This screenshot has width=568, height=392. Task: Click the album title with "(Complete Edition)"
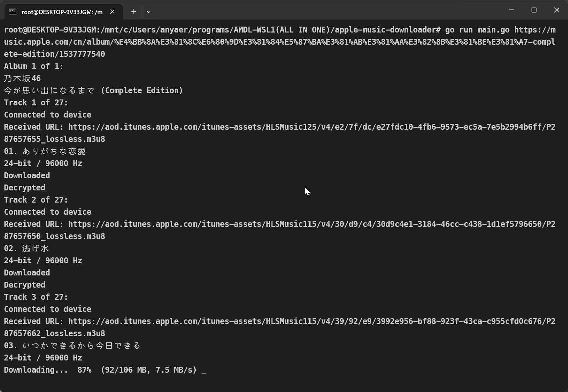point(93,91)
